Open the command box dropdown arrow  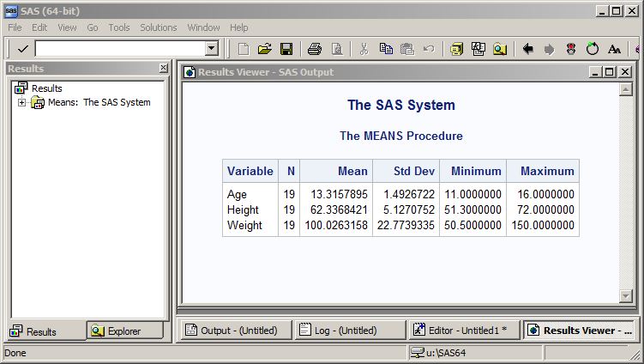click(212, 49)
